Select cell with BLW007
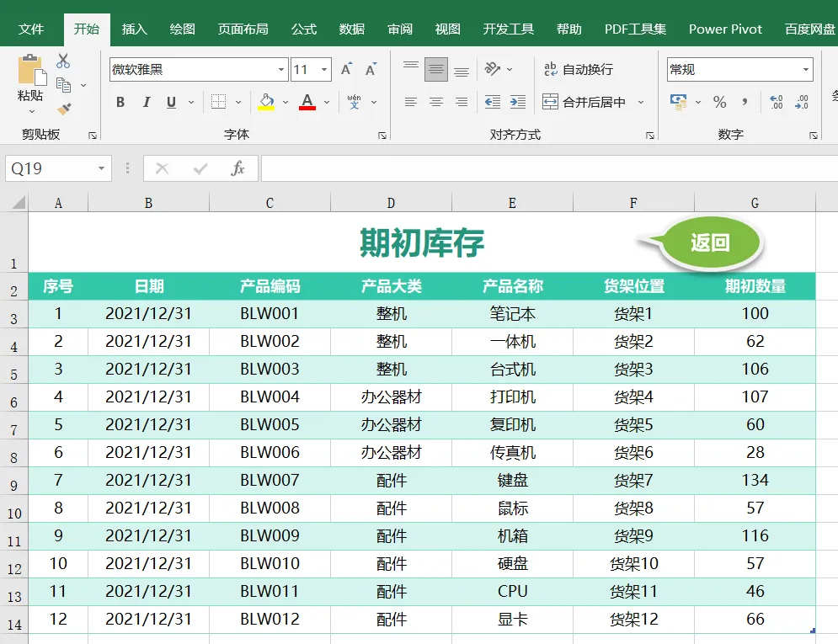This screenshot has width=838, height=644. (x=270, y=480)
